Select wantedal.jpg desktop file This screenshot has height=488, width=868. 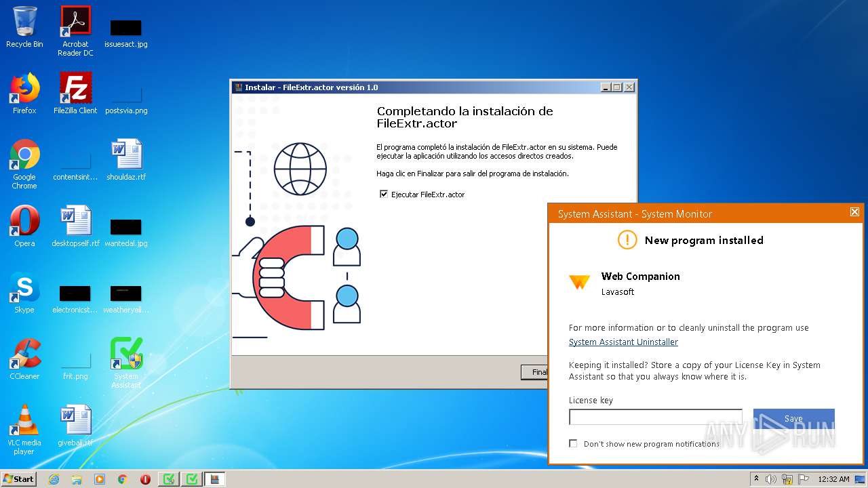(x=126, y=232)
